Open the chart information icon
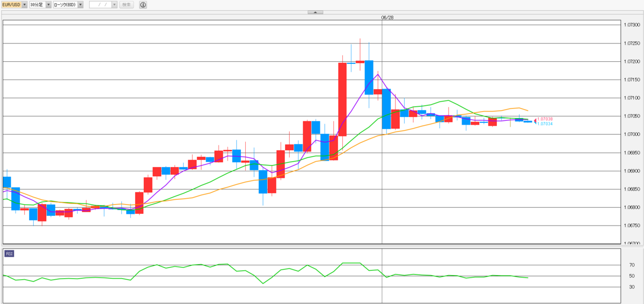This screenshot has height=304, width=644. pyautogui.click(x=143, y=5)
